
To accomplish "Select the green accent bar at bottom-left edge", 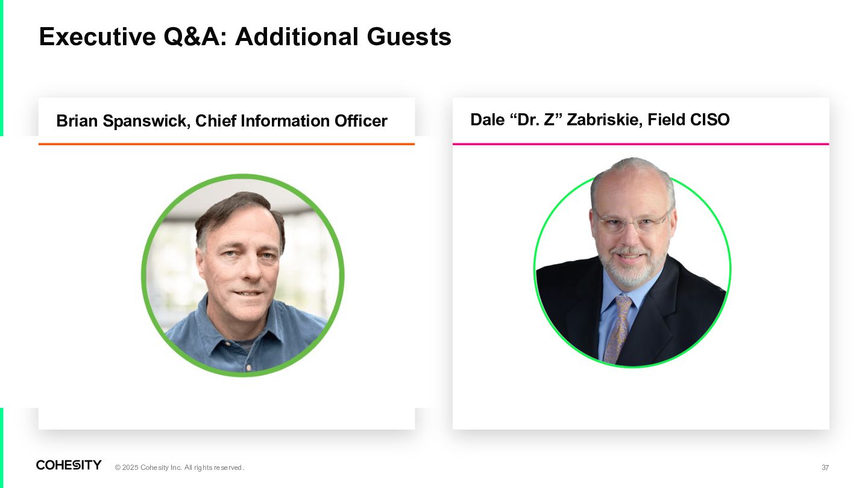I will [2, 448].
